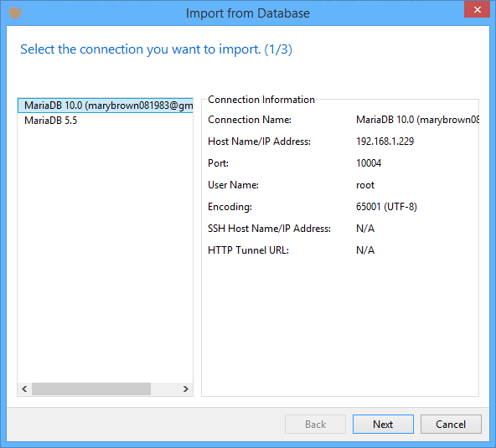Click the User Name label
The width and height of the screenshot is (496, 448).
coord(233,185)
